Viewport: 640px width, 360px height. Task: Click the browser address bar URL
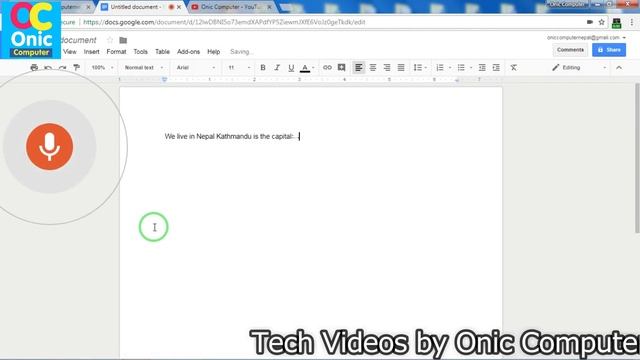pyautogui.click(x=224, y=22)
